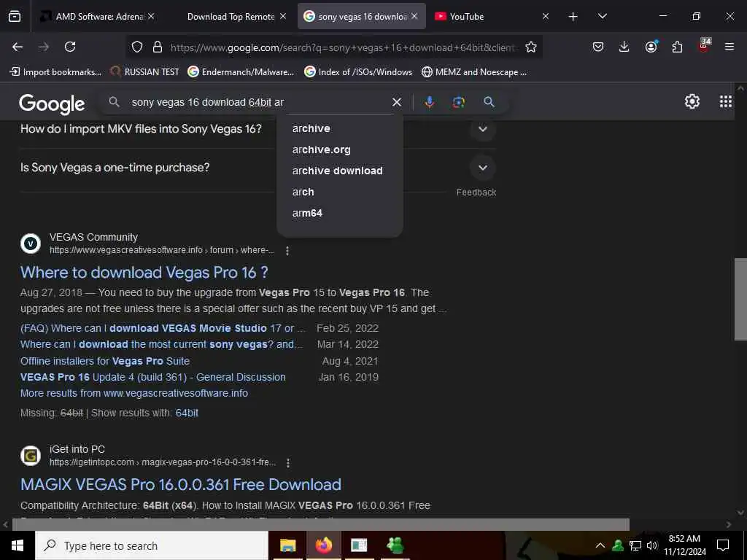Open the Windows notification center
This screenshot has height=560, width=747.
723,545
